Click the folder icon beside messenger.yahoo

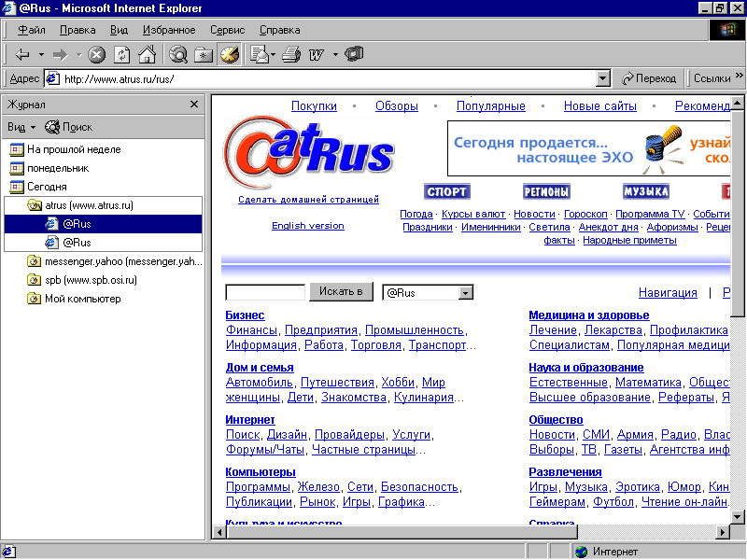click(35, 261)
